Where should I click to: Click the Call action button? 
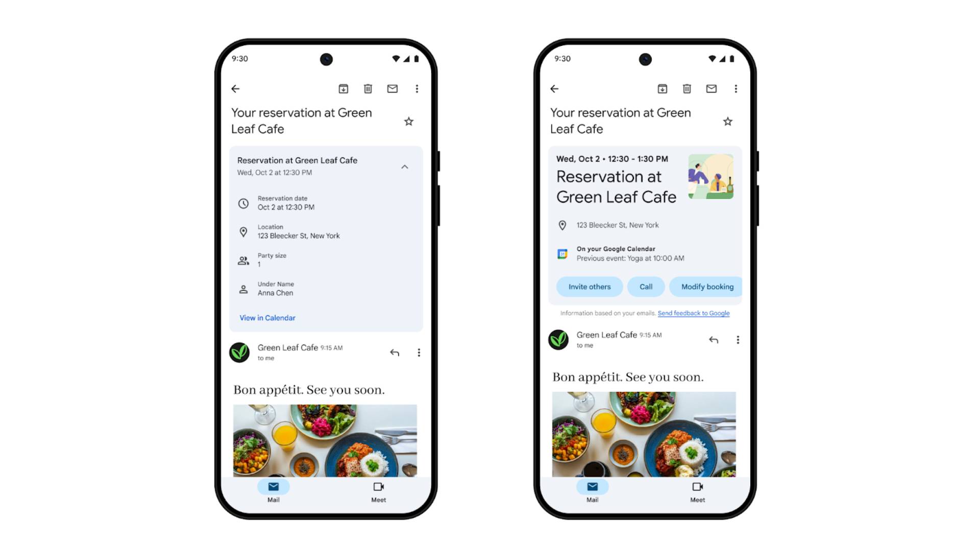click(645, 287)
